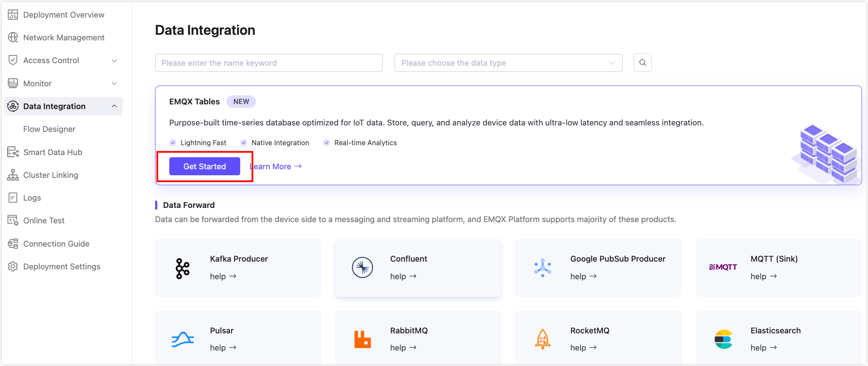Click the RabbitMQ card title
868x366 pixels.
409,330
